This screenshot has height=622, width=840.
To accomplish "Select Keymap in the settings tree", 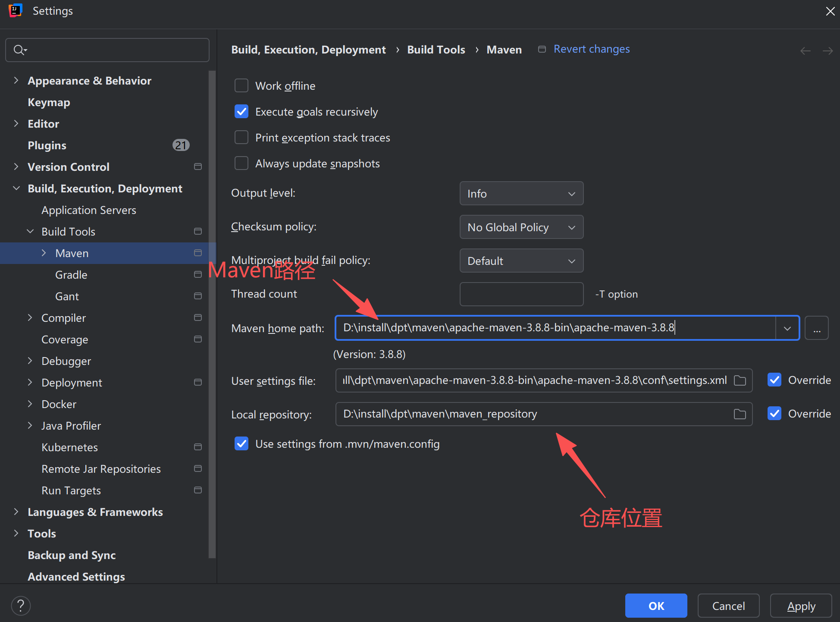I will [x=49, y=102].
